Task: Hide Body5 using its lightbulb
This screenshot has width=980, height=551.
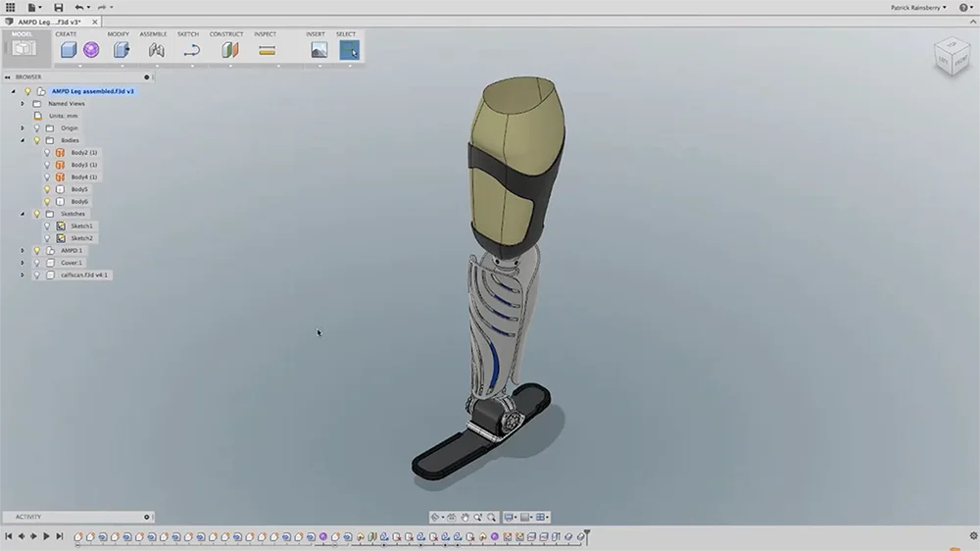Action: [47, 189]
